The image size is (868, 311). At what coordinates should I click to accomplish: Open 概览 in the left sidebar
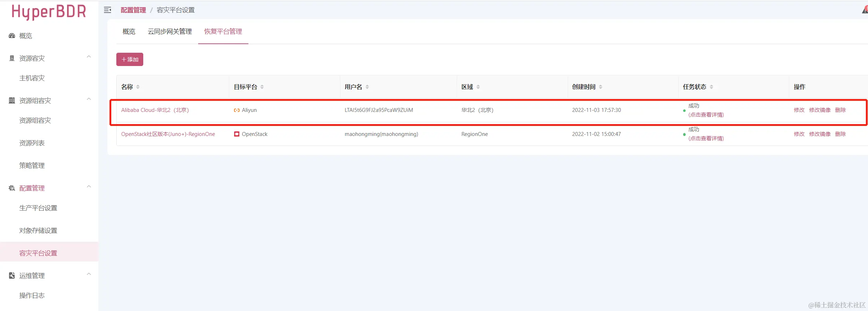pos(25,36)
